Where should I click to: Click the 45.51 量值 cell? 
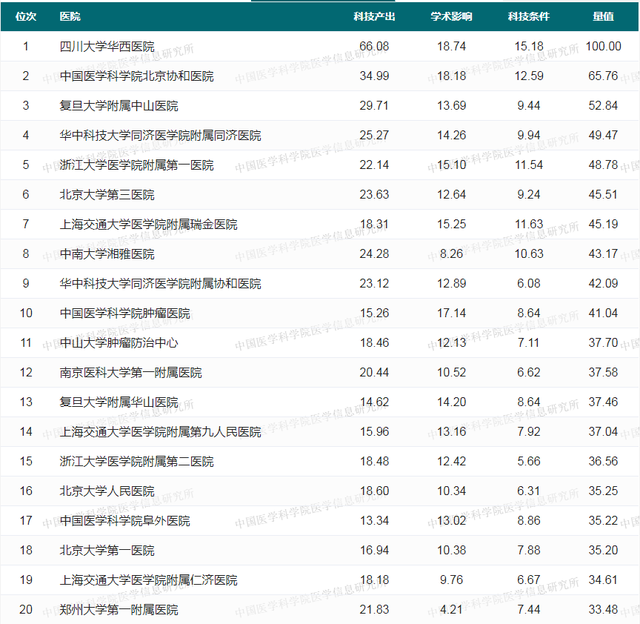603,195
